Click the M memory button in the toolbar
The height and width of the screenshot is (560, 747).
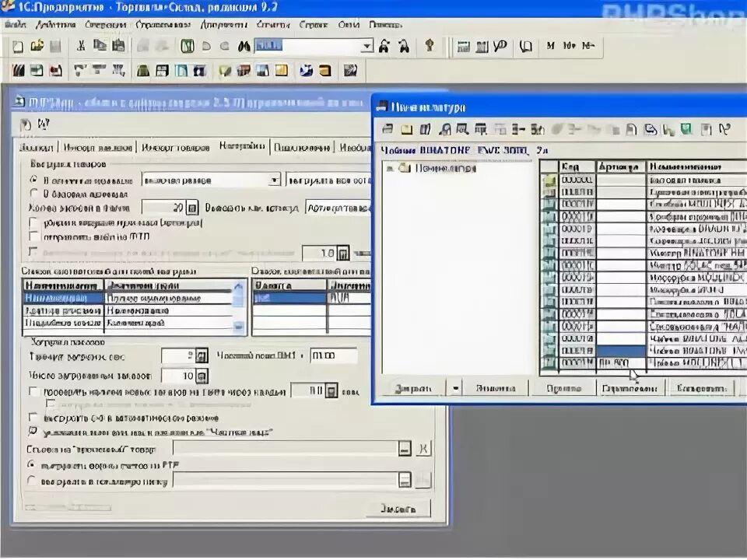point(551,46)
